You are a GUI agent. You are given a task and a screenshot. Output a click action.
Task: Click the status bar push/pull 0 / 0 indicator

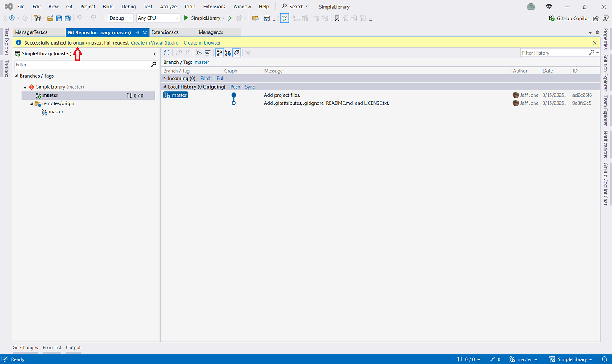(x=469, y=359)
